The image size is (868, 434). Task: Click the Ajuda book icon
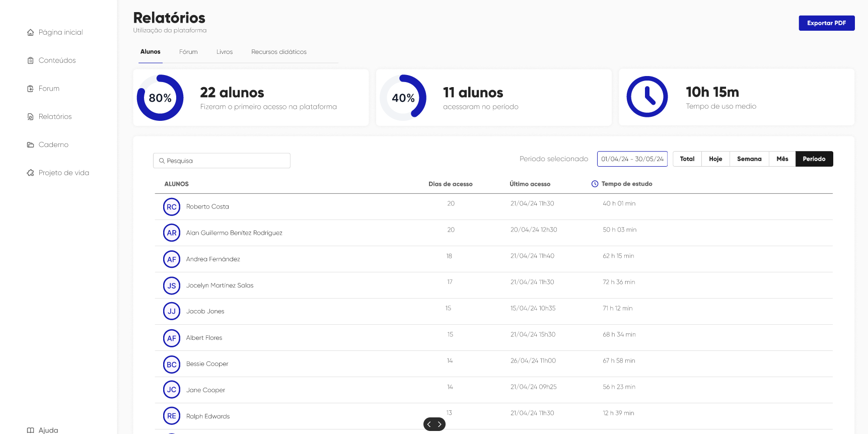coord(30,430)
